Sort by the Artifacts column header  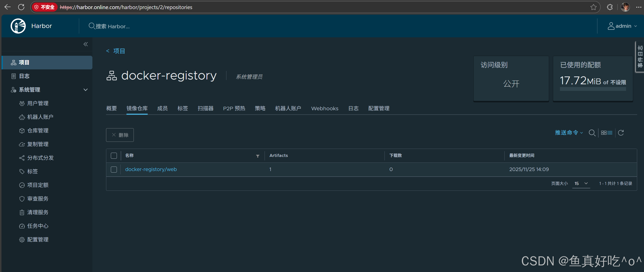(279, 155)
